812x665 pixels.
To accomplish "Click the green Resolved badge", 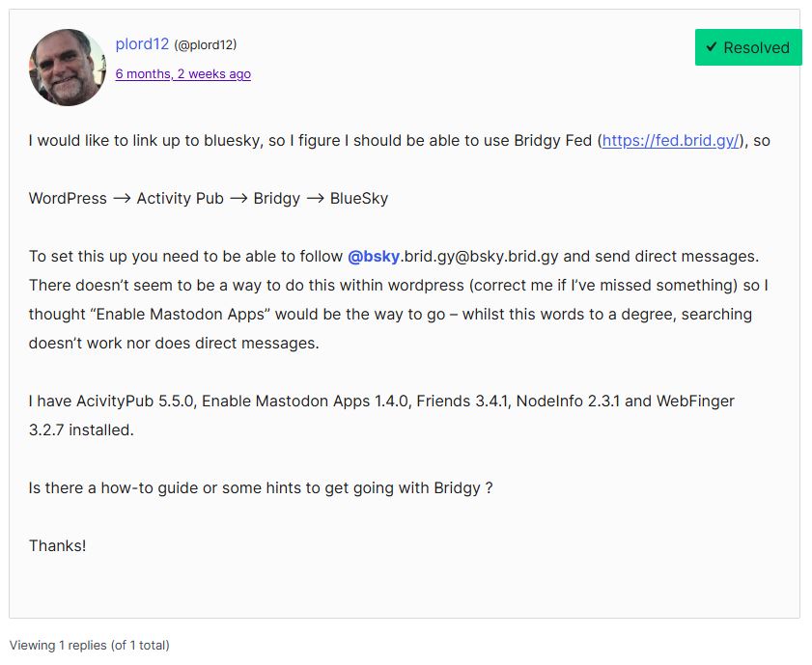I will (x=747, y=47).
